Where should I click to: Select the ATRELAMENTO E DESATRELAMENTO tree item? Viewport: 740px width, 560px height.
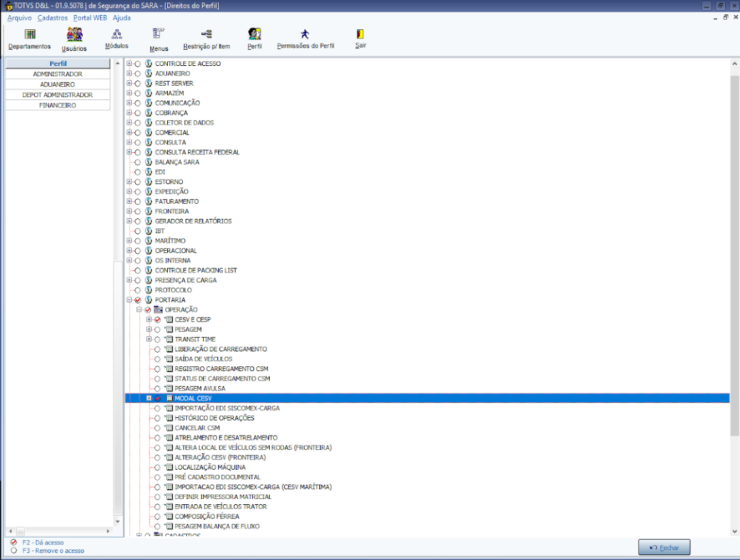(x=226, y=438)
